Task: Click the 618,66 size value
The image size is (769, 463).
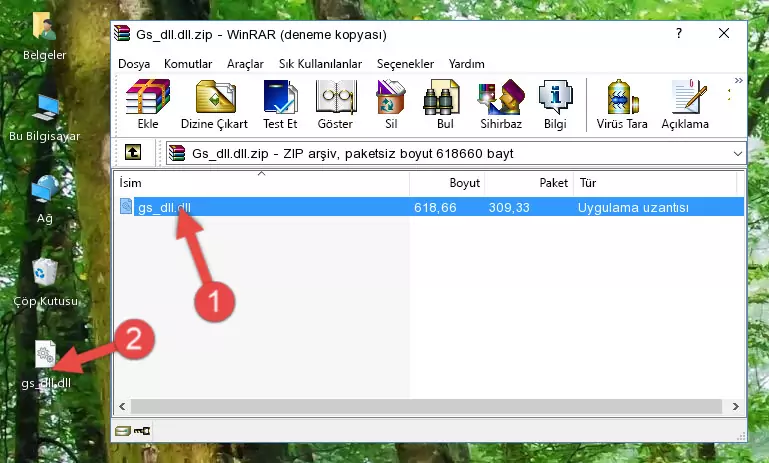Action: click(435, 207)
